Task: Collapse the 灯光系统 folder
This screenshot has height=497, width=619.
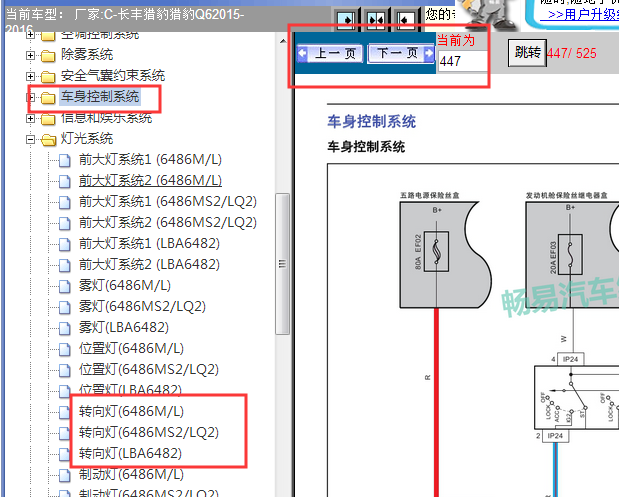Action: 30,139
